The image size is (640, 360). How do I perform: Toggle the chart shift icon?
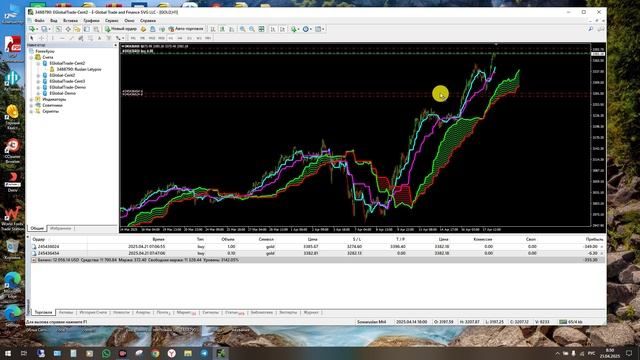pos(282,29)
